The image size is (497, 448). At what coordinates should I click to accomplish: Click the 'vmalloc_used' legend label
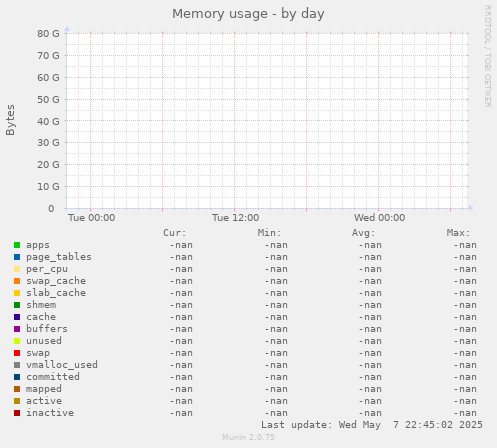click(x=62, y=365)
